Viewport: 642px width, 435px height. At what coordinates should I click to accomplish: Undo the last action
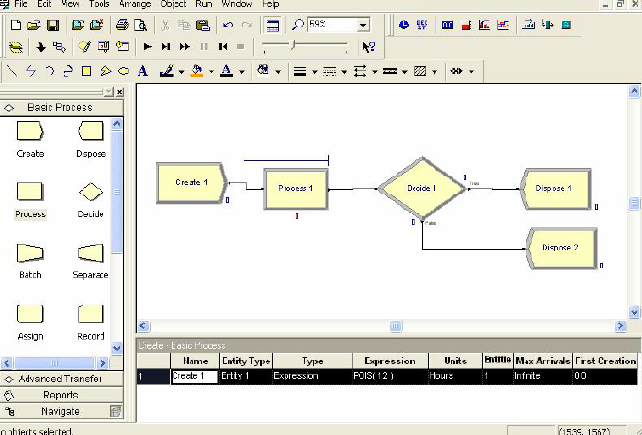tap(228, 25)
